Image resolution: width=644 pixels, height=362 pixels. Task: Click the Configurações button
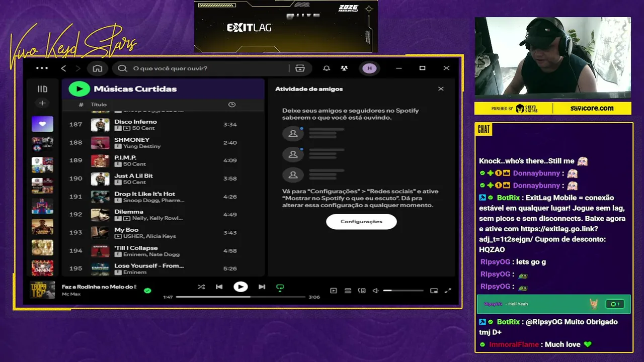(361, 222)
